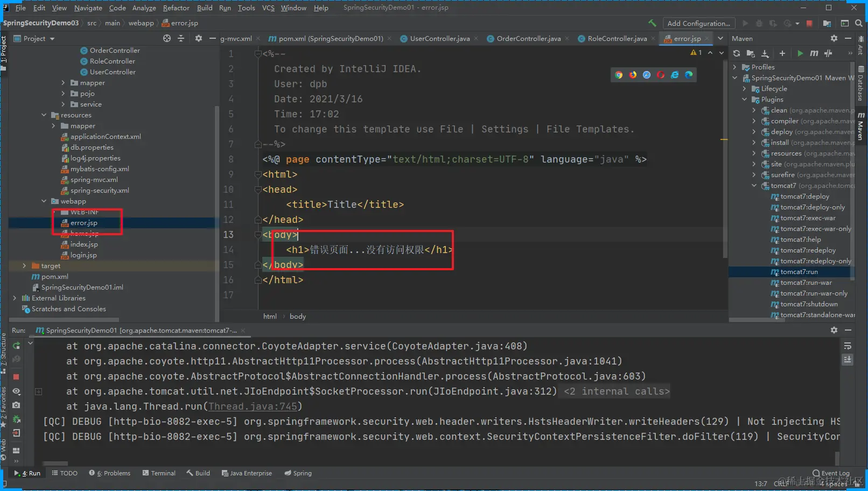The width and height of the screenshot is (868, 491).
Task: Open the Terminal tool window
Action: (x=159, y=473)
